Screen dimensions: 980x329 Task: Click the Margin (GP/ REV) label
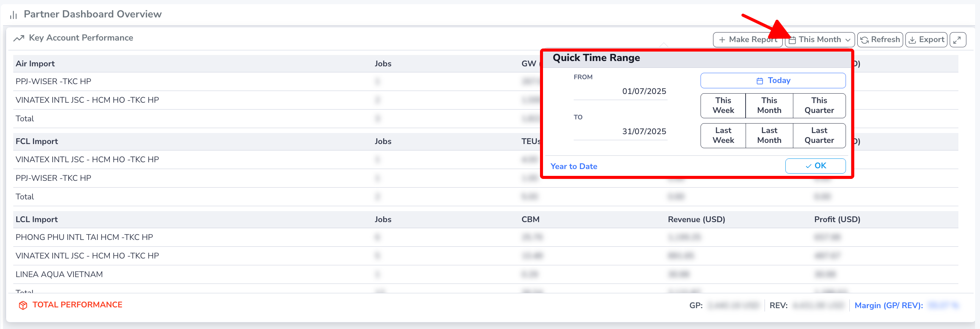coord(888,305)
